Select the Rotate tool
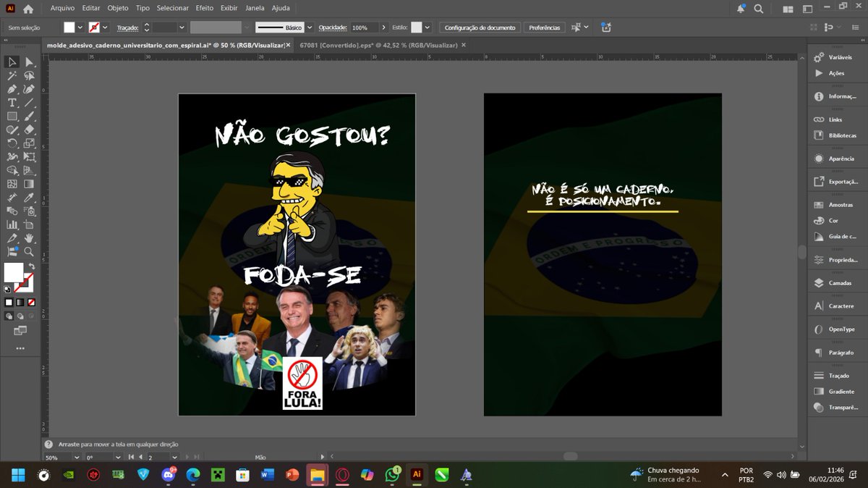The image size is (868, 488). [x=12, y=143]
